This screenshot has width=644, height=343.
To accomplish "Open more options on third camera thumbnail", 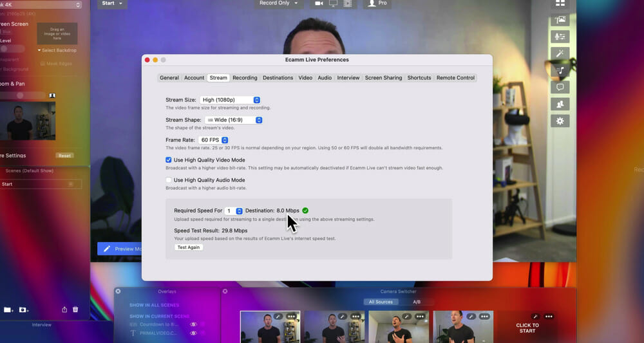I will [420, 317].
